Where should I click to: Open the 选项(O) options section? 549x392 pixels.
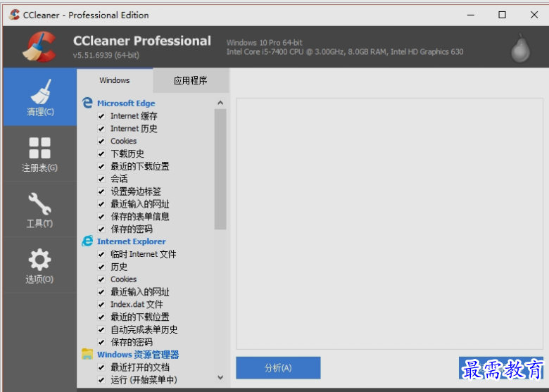tap(40, 265)
